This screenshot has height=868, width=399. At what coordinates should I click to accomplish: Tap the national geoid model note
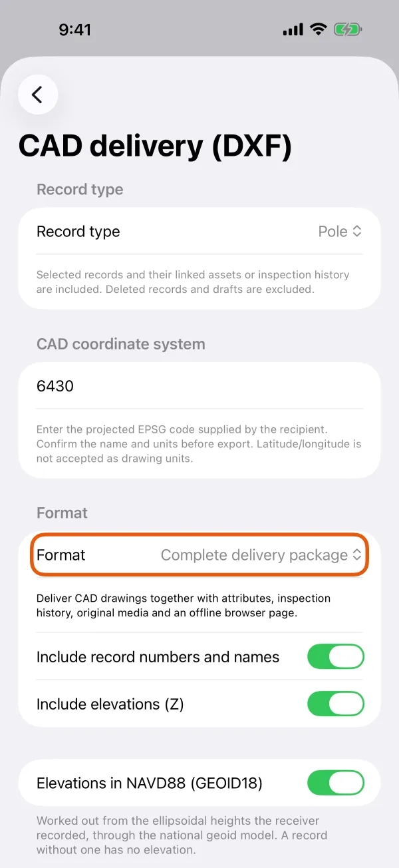[182, 835]
